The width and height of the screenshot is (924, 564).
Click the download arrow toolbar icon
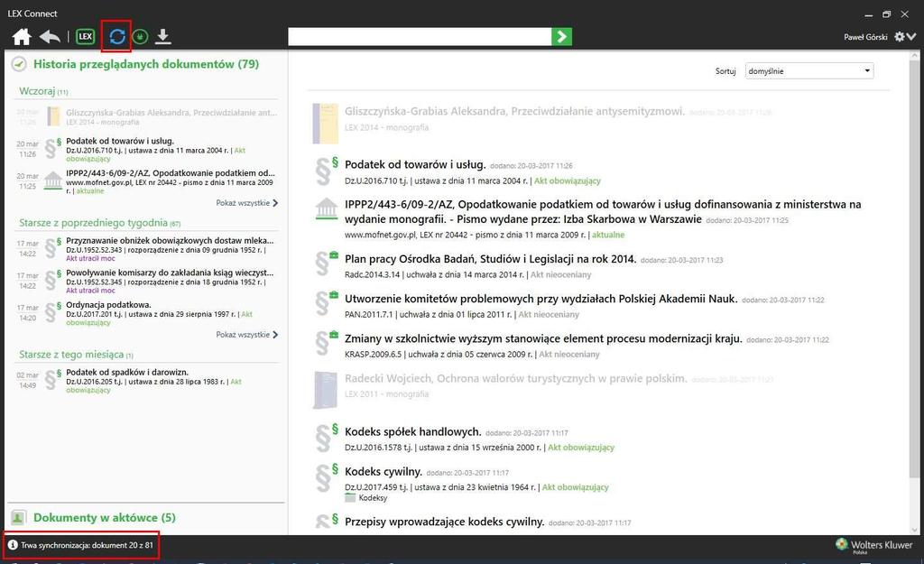click(x=163, y=36)
